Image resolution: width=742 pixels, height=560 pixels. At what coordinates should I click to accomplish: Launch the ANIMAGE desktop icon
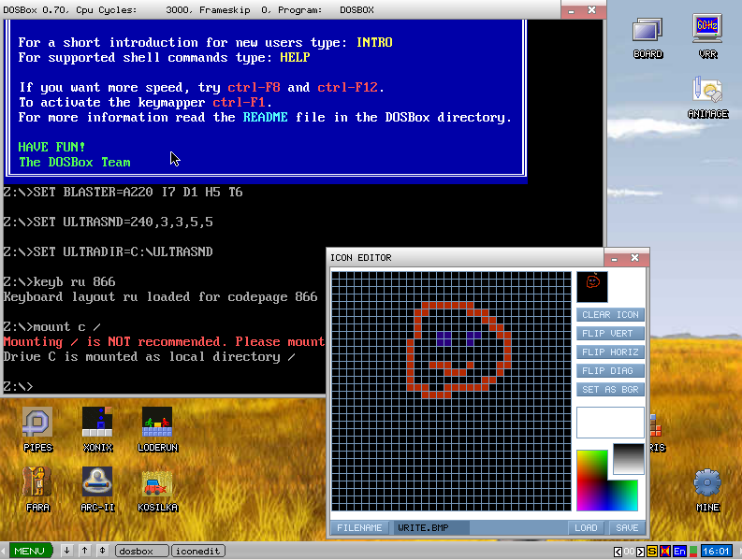707,97
